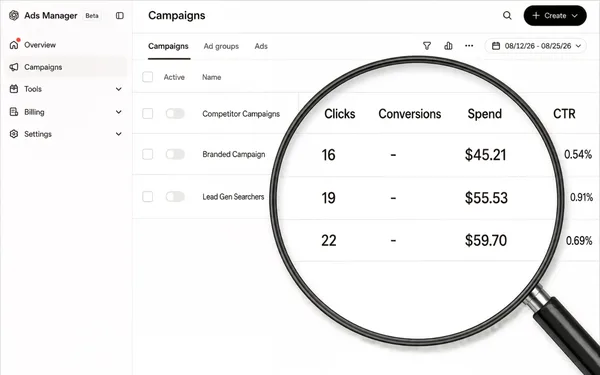Image resolution: width=600 pixels, height=375 pixels.
Task: Click the 19 clicks value
Action: [x=328, y=198]
